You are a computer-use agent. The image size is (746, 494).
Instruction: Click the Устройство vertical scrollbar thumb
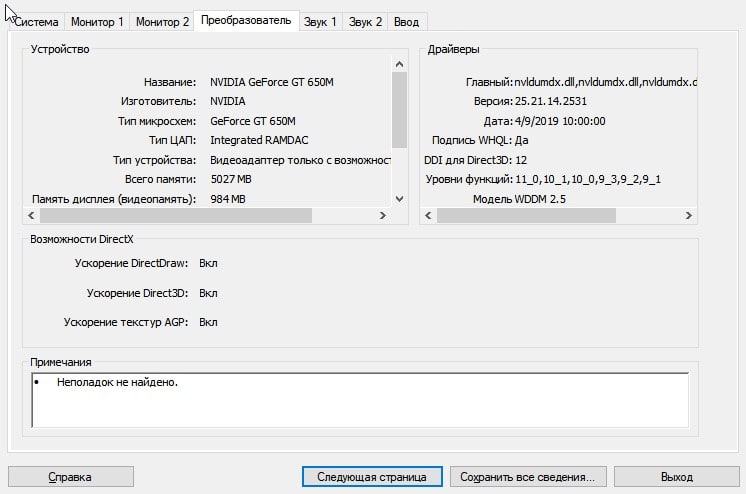[399, 110]
